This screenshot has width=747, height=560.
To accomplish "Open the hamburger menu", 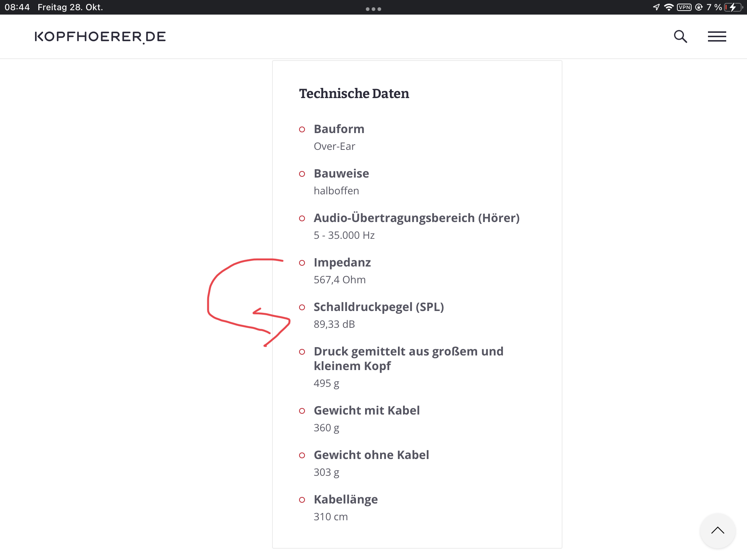I will point(717,36).
